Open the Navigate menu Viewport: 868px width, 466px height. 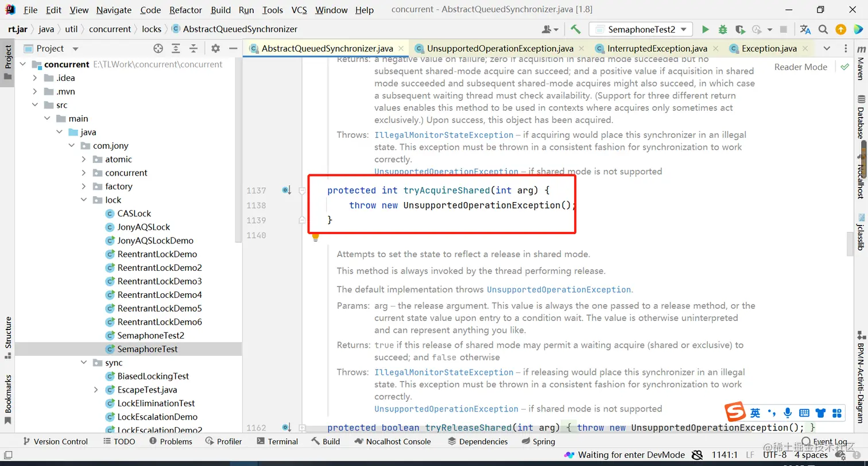114,10
